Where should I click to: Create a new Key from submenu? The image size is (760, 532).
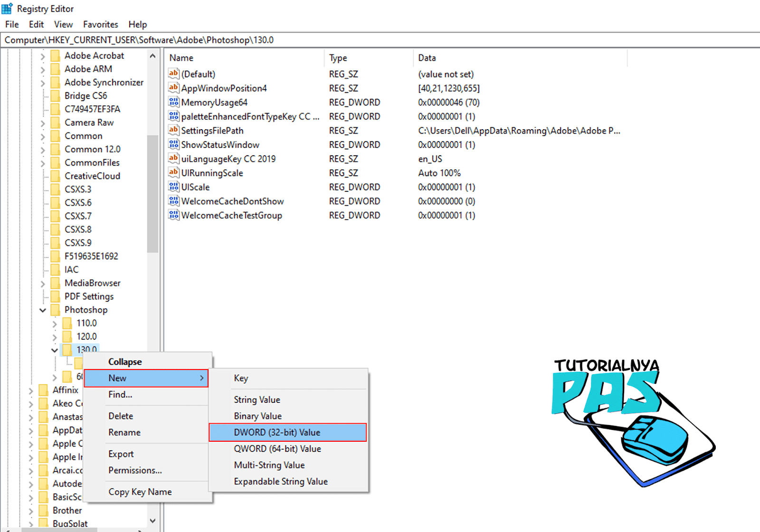(288, 378)
